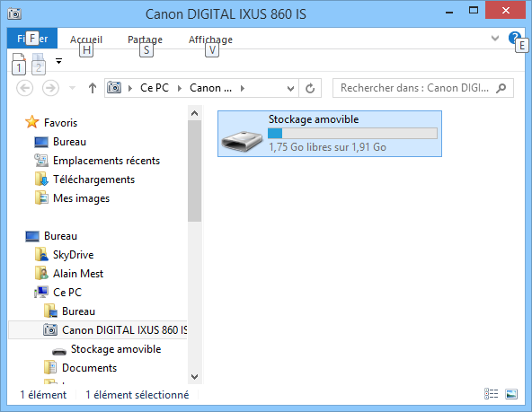
Task: Expand the arrow after Canon breadcrumb
Action: click(x=243, y=89)
